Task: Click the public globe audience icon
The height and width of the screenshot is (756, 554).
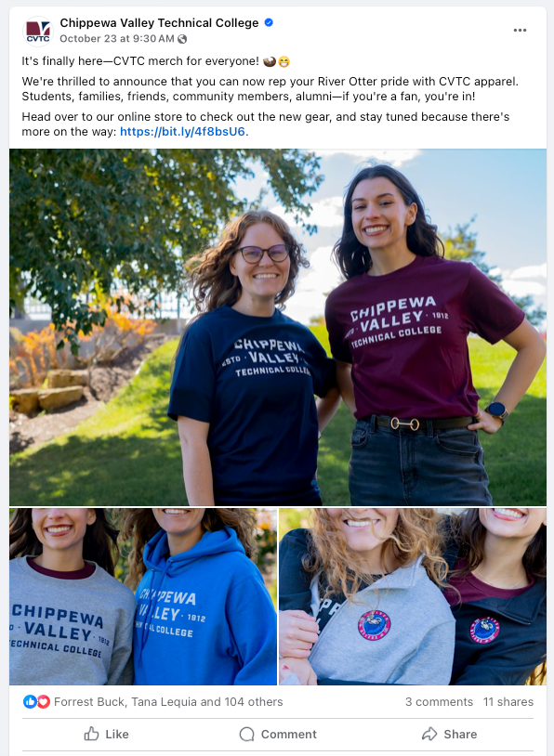Action: [182, 39]
